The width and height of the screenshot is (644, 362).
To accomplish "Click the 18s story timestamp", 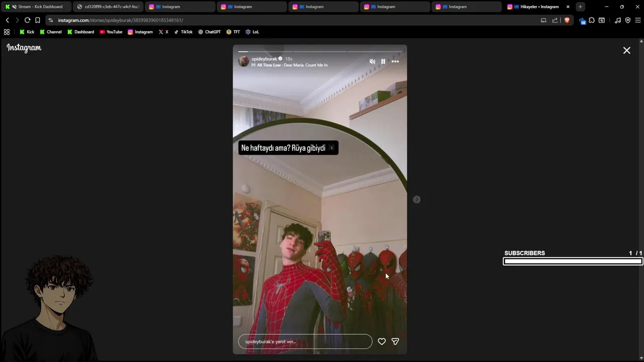I will [x=289, y=59].
